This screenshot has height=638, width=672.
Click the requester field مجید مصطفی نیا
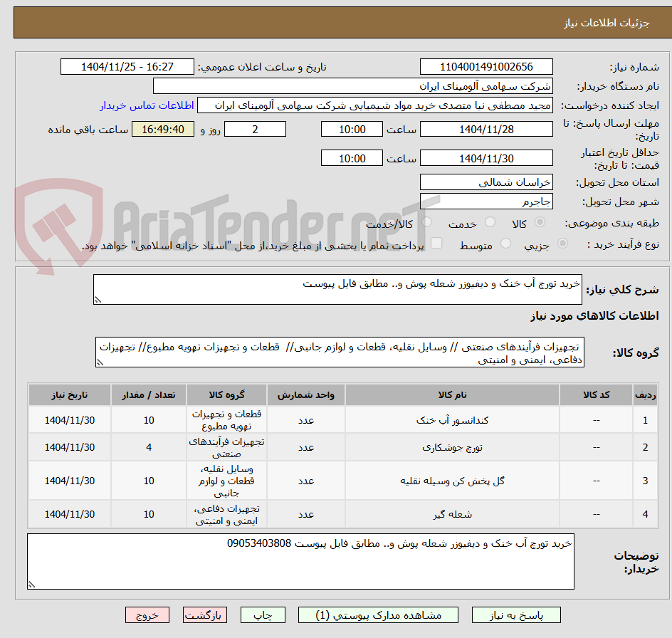click(x=375, y=105)
